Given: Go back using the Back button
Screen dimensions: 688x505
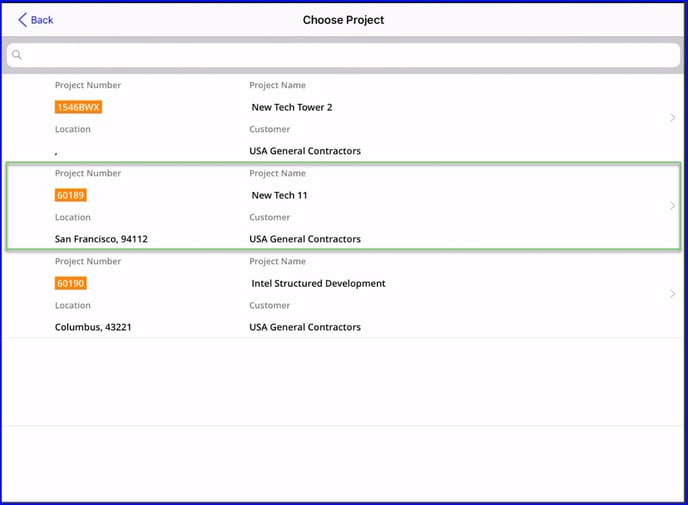Looking at the screenshot, I should (36, 20).
